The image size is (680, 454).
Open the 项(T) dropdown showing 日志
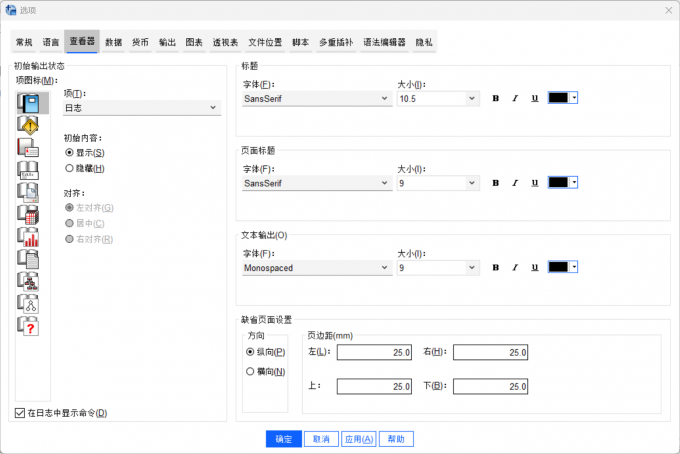142,108
